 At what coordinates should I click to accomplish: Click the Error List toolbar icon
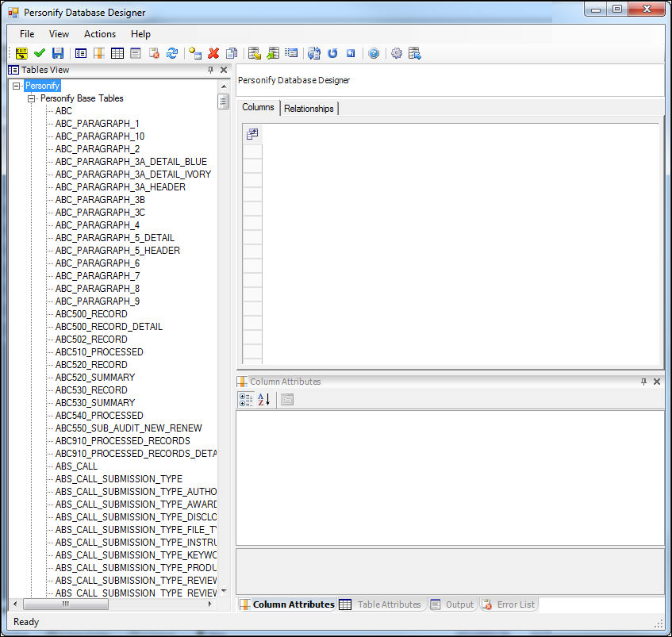tap(154, 53)
